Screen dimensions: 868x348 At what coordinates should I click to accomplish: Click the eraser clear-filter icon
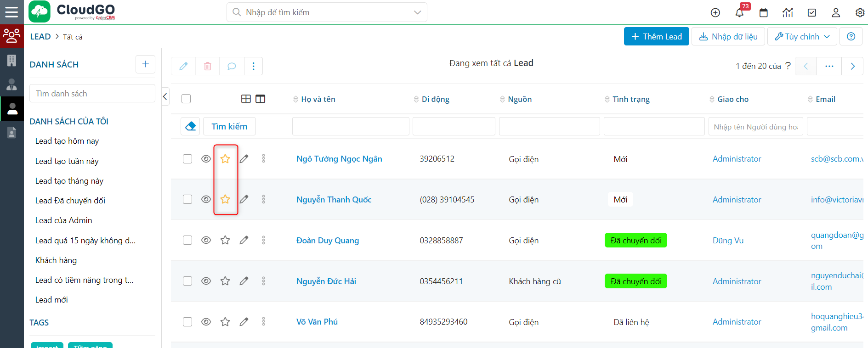click(191, 126)
